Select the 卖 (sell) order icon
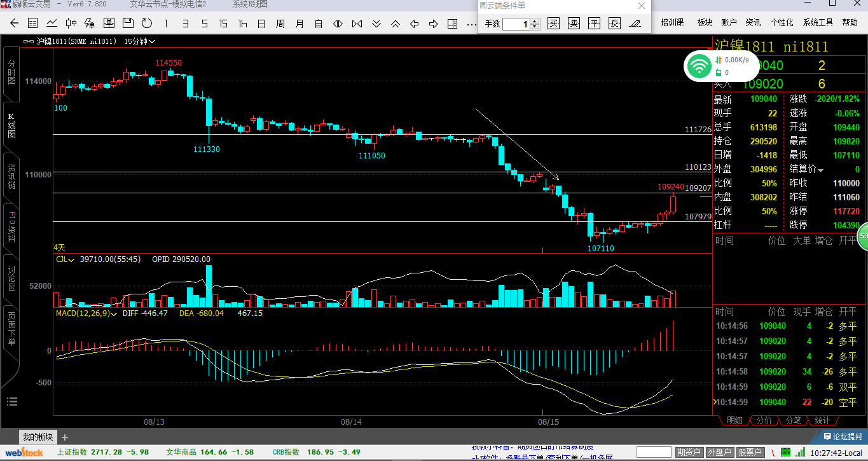This screenshot has height=461, width=868. (574, 24)
